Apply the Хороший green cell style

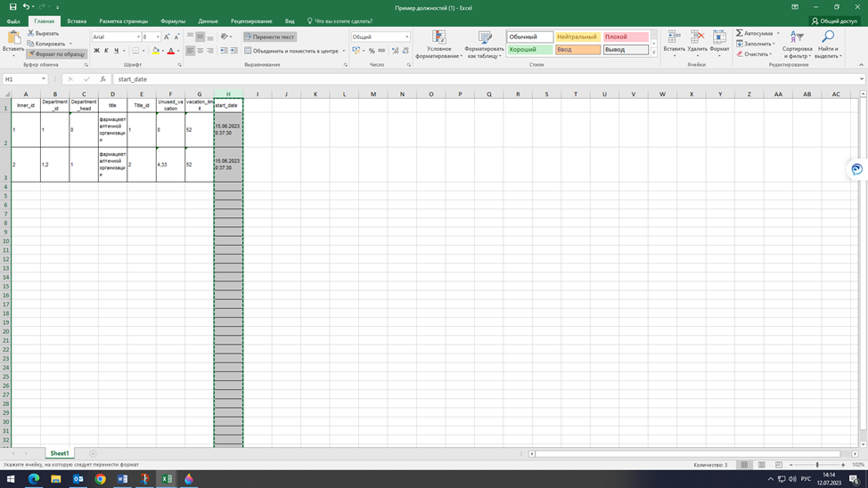(x=529, y=50)
